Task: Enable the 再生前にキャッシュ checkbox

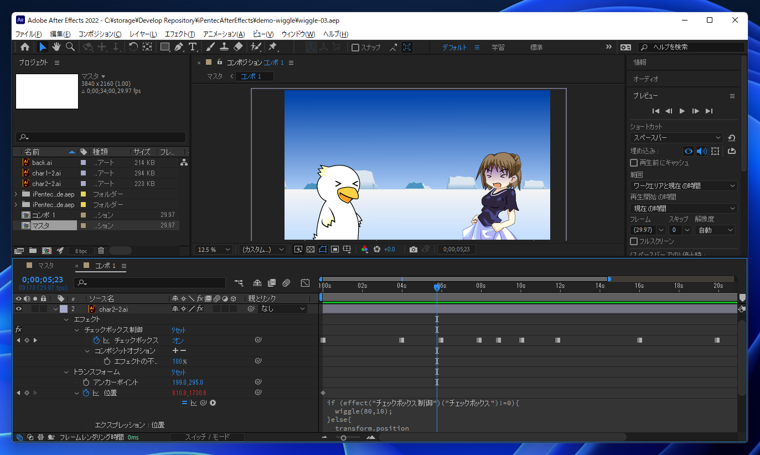Action: [x=633, y=163]
